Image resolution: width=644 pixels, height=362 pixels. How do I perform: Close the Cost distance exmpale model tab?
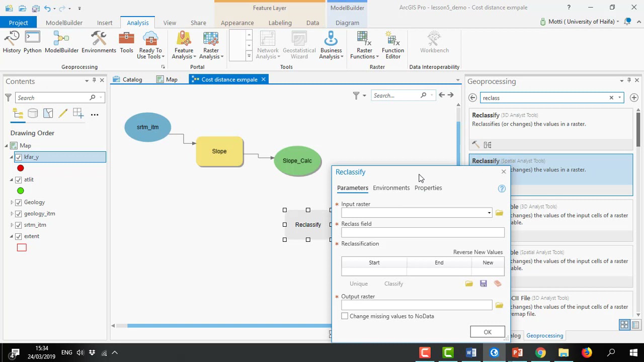(x=263, y=79)
